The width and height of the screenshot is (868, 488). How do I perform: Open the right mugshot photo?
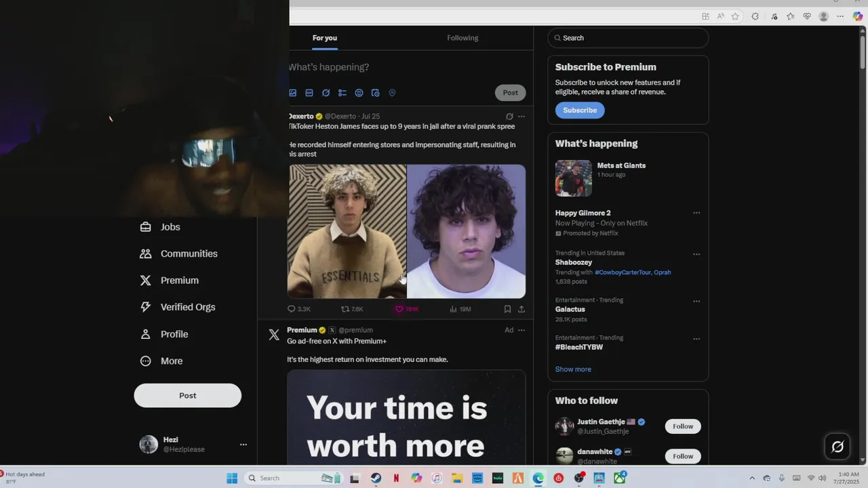[467, 232]
